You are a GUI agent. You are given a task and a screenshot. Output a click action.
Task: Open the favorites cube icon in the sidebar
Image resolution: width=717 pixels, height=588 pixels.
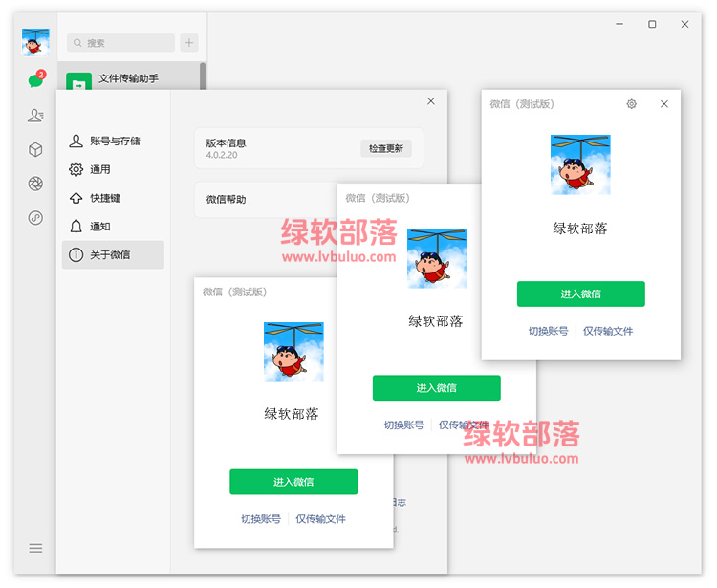pyautogui.click(x=35, y=149)
